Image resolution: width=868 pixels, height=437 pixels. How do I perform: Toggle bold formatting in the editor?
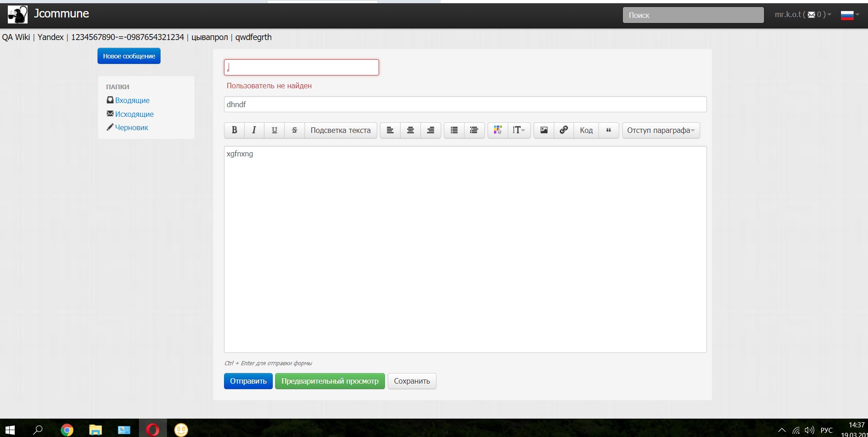[234, 130]
